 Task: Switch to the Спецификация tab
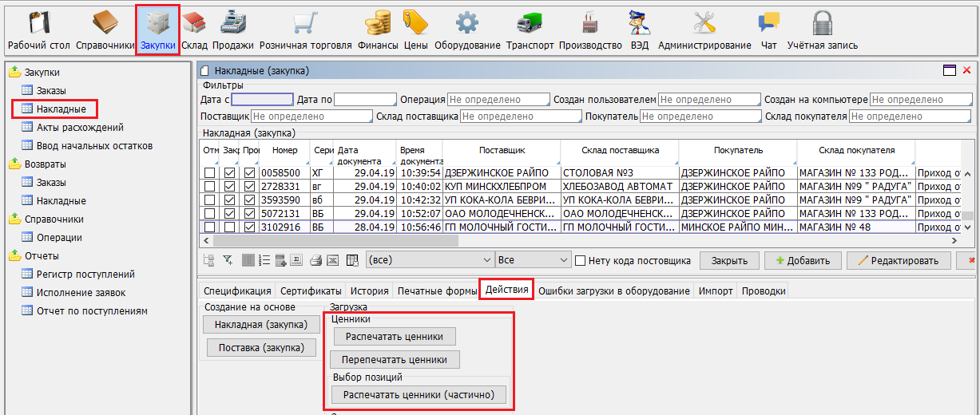(x=236, y=291)
